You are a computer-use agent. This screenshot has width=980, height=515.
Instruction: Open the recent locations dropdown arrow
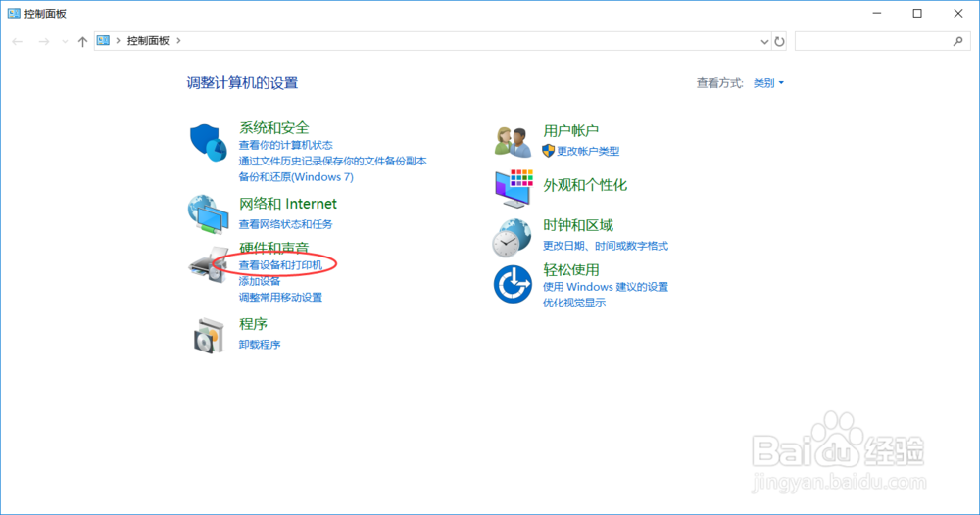click(65, 42)
